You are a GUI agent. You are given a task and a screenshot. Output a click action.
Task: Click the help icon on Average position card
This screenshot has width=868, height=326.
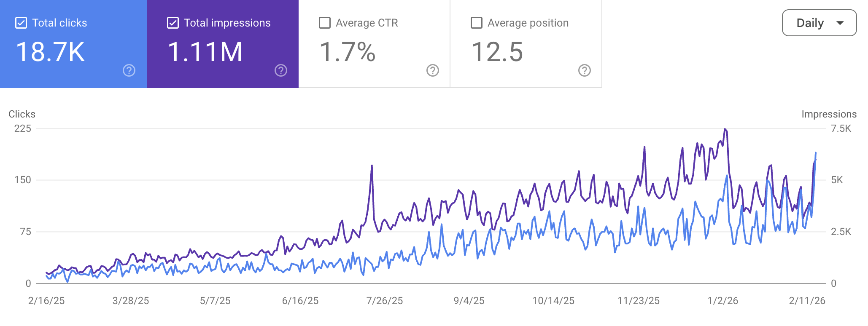pos(585,70)
